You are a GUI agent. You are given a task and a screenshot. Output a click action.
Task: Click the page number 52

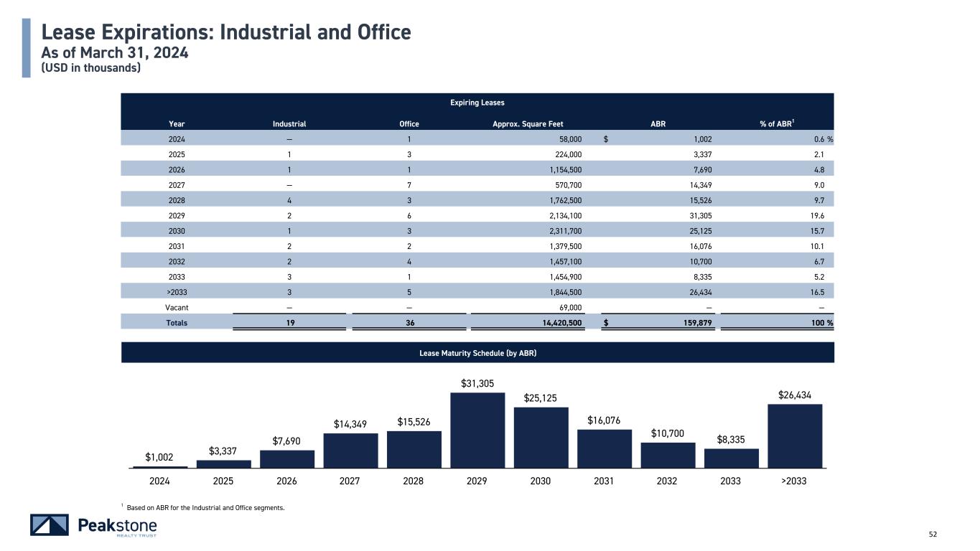(x=933, y=534)
